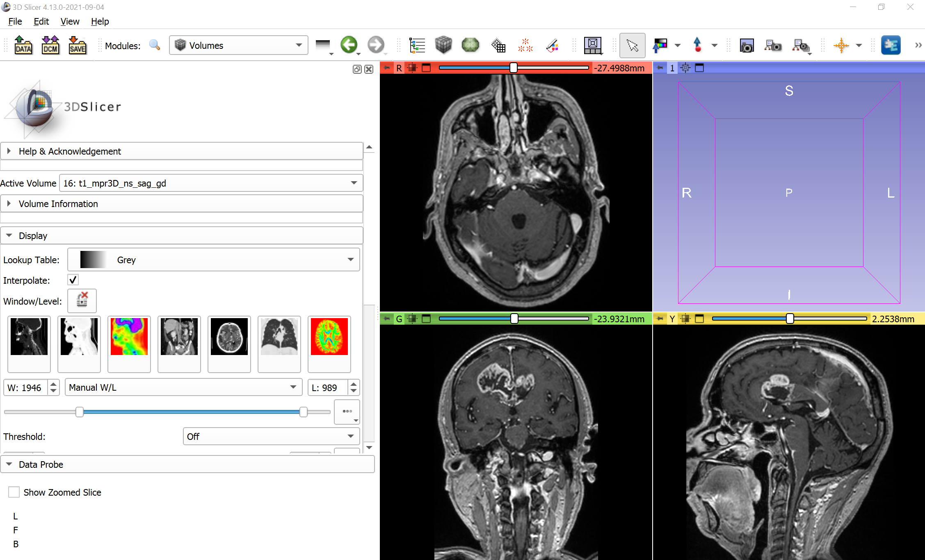Click the Load DATA toolbar icon
Image resolution: width=925 pixels, height=560 pixels.
(23, 45)
